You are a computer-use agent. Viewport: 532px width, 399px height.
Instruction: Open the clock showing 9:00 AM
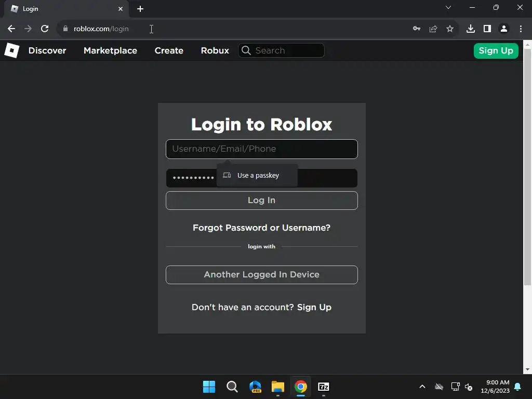click(x=495, y=387)
